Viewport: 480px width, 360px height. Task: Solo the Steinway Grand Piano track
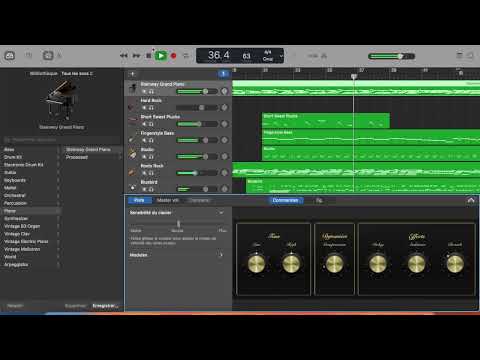pos(151,91)
